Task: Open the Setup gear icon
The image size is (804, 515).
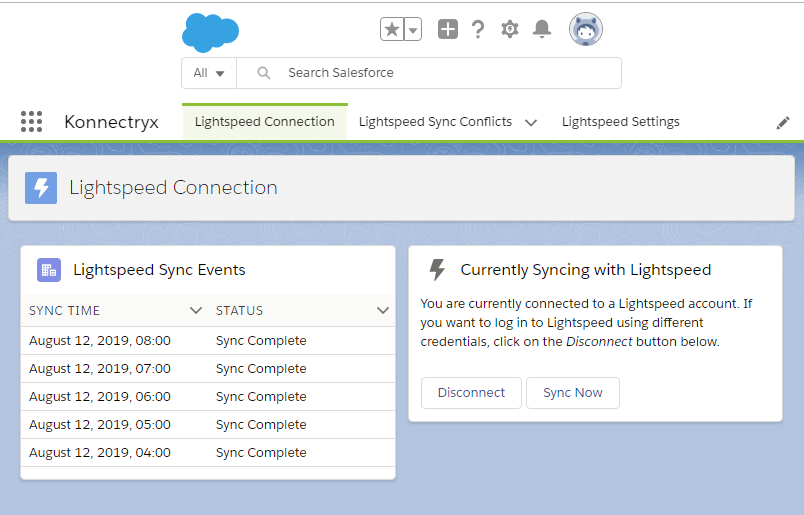Action: point(510,30)
